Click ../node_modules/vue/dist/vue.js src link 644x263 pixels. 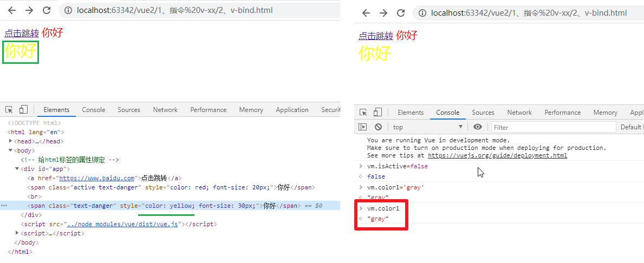click(122, 224)
